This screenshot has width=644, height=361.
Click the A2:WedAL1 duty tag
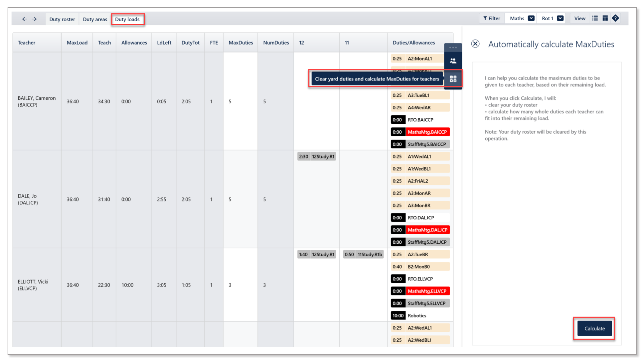pyautogui.click(x=420, y=328)
